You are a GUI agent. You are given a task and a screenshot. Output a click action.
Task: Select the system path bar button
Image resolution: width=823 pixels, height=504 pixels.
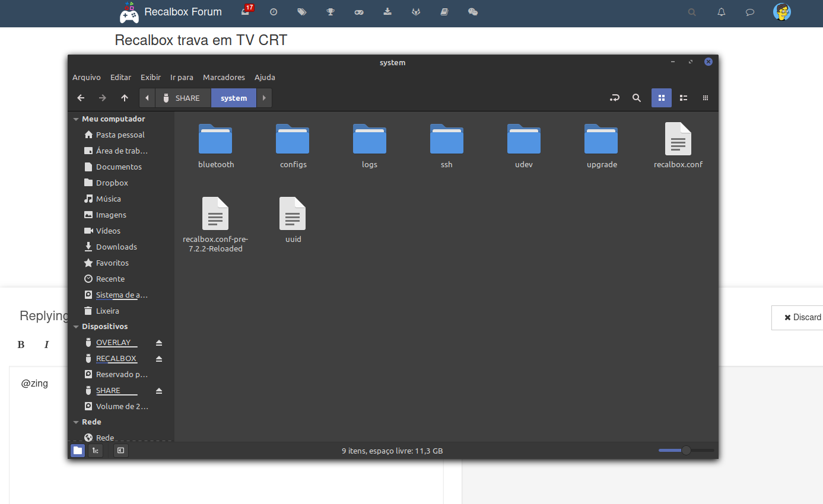234,98
